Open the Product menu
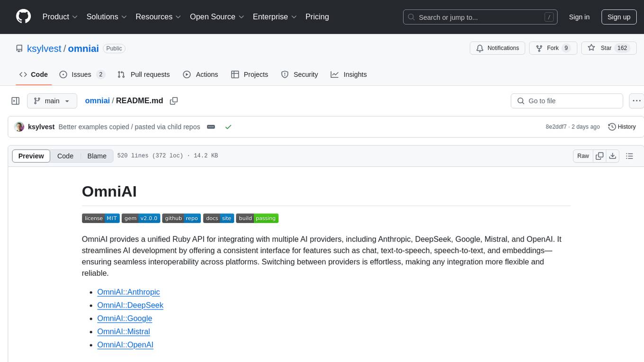The height and width of the screenshot is (362, 644). [60, 17]
